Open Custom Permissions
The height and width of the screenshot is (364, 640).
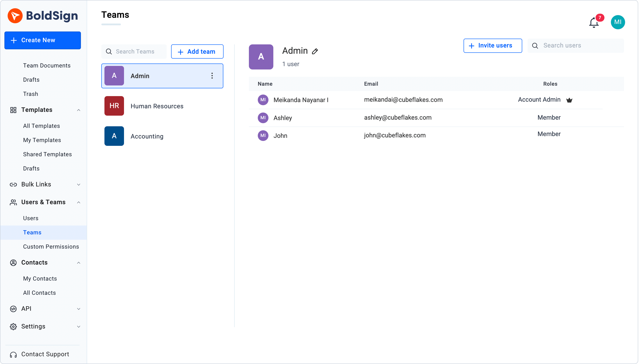coord(51,247)
